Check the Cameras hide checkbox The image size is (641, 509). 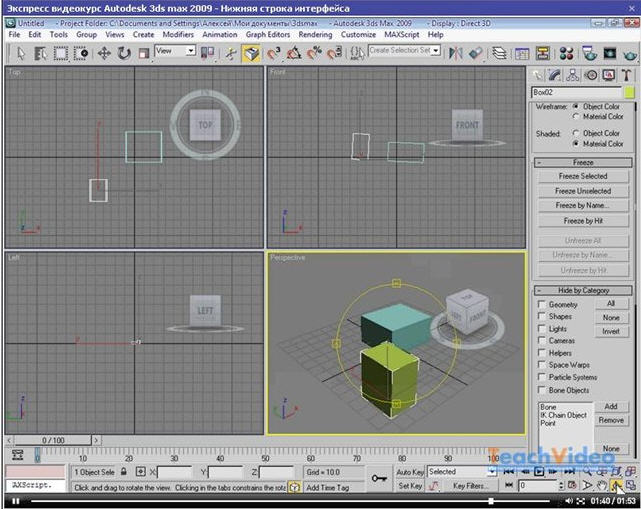point(542,341)
